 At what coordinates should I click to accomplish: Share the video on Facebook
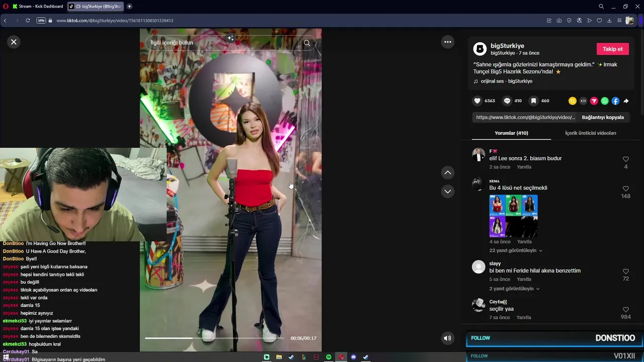coord(615,101)
